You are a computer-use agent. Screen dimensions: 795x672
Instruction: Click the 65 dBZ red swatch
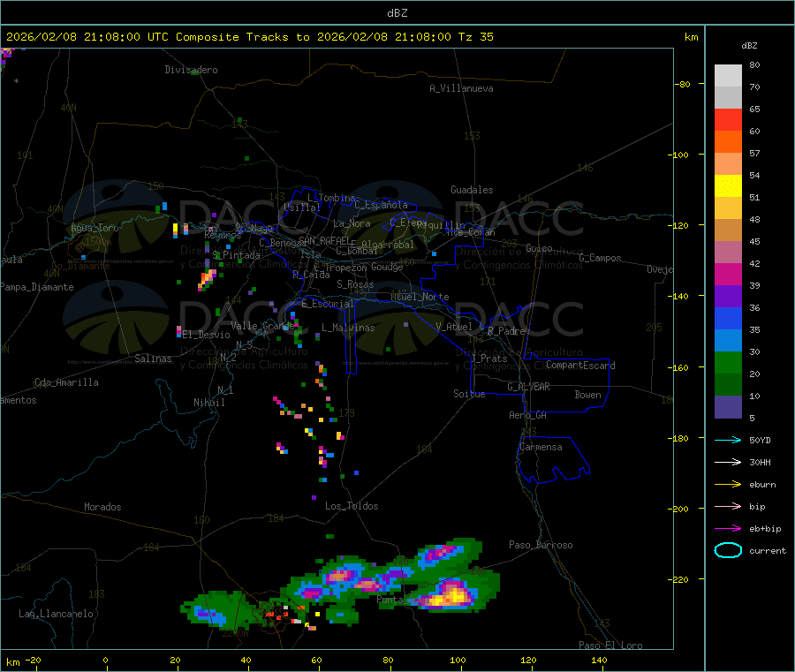pos(728,119)
